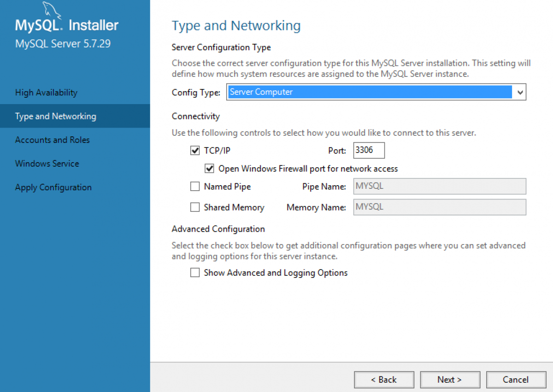The height and width of the screenshot is (392, 553).
Task: Click inside the Port field
Action: click(369, 150)
